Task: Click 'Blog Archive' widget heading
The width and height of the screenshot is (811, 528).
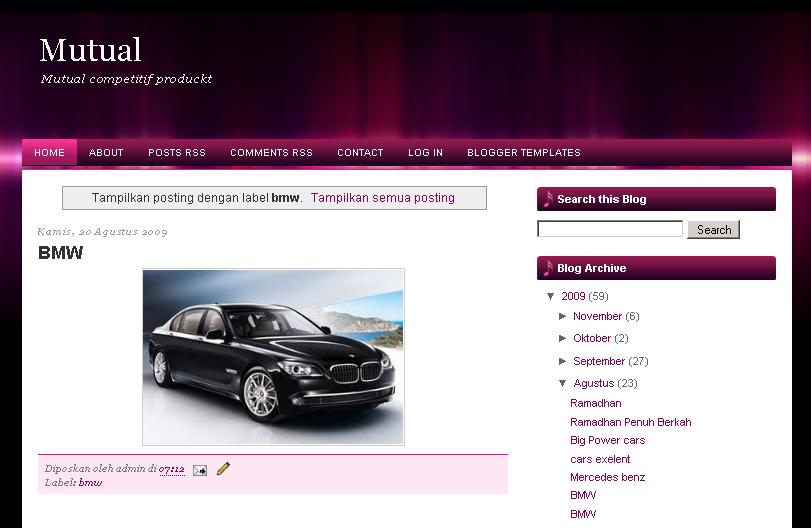Action: (592, 268)
